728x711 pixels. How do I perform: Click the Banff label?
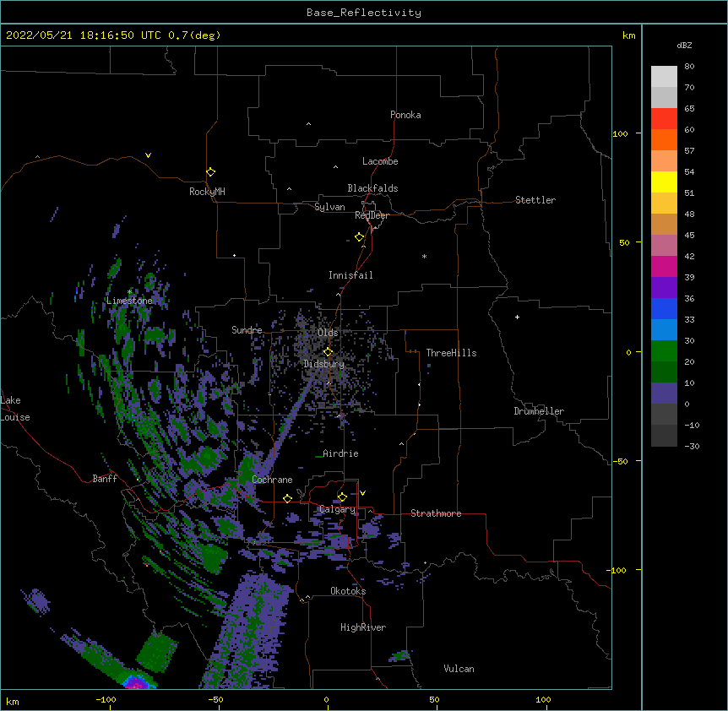click(105, 479)
